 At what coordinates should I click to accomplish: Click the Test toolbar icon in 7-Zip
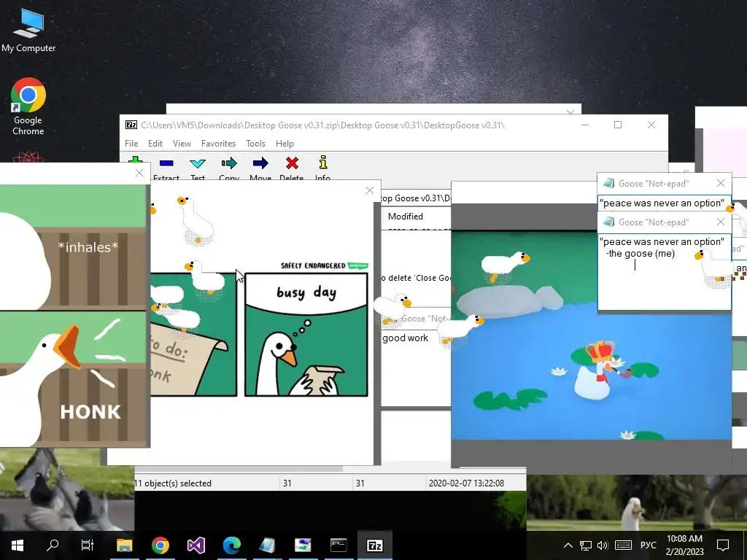click(198, 168)
